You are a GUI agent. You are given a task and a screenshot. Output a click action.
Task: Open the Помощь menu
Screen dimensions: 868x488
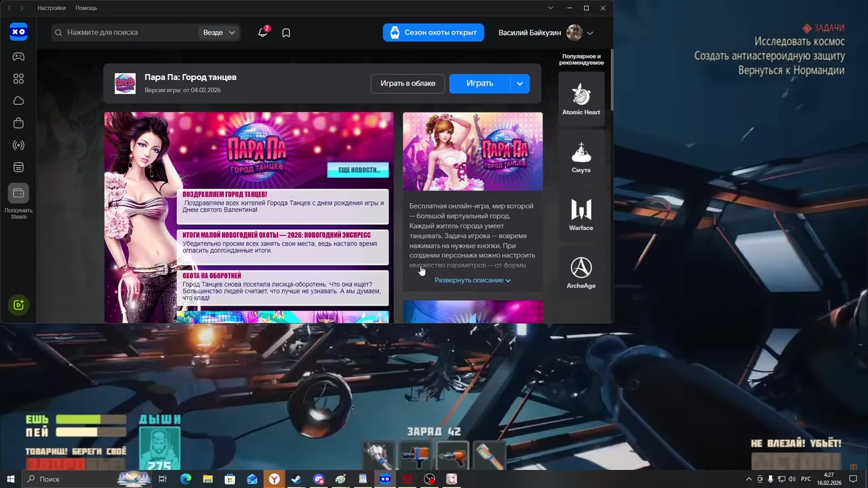(86, 8)
